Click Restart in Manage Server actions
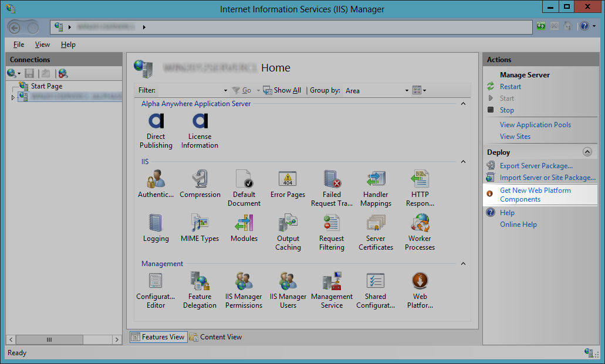The width and height of the screenshot is (605, 364). 510,87
